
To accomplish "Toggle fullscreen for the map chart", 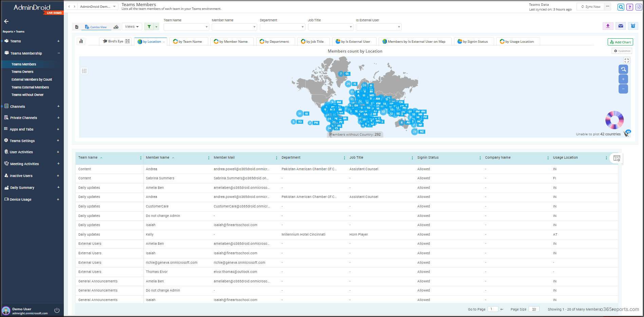I will coord(627,60).
